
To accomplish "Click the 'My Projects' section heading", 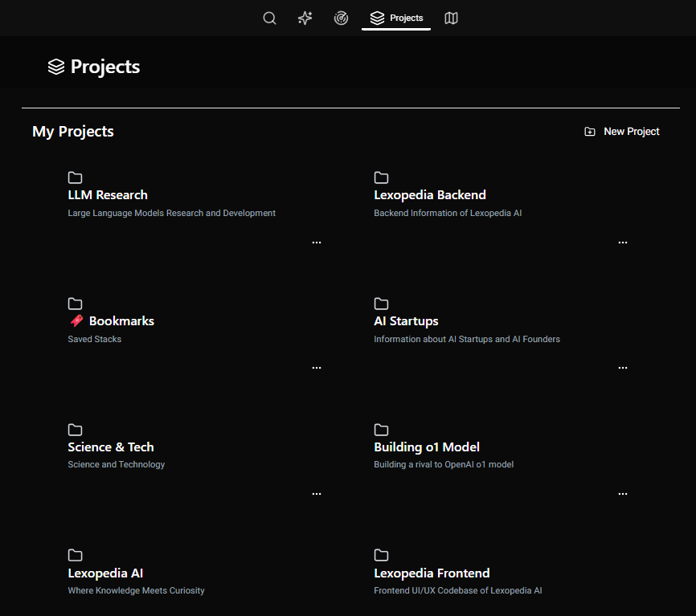I will pyautogui.click(x=73, y=131).
